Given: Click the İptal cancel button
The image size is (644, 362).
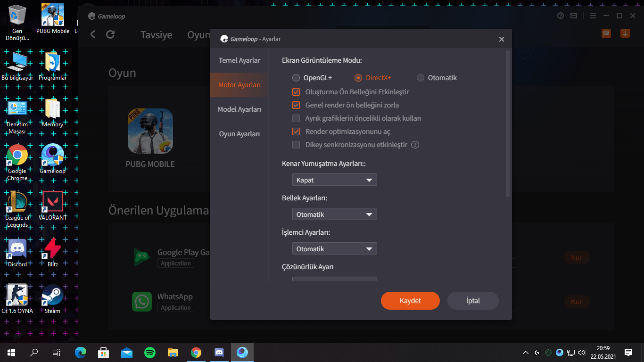Looking at the screenshot, I should [473, 301].
